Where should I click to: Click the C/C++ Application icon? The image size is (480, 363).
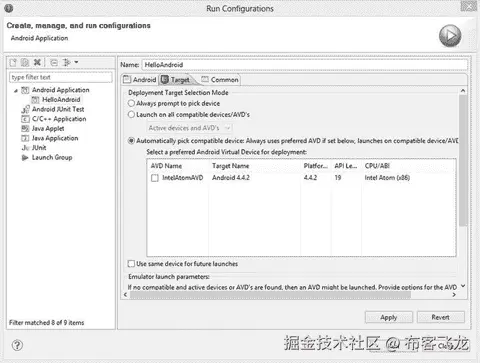click(25, 119)
